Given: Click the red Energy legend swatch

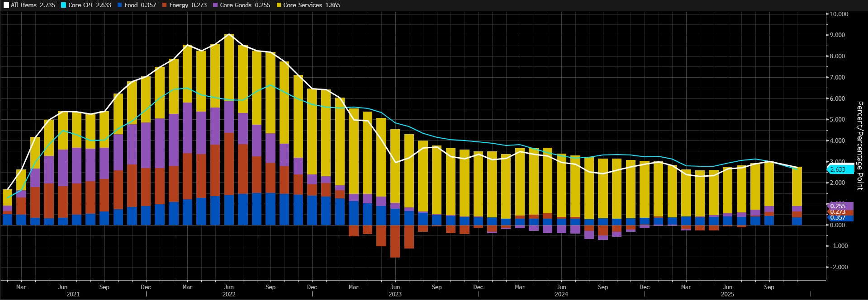Looking at the screenshot, I should (165, 5).
